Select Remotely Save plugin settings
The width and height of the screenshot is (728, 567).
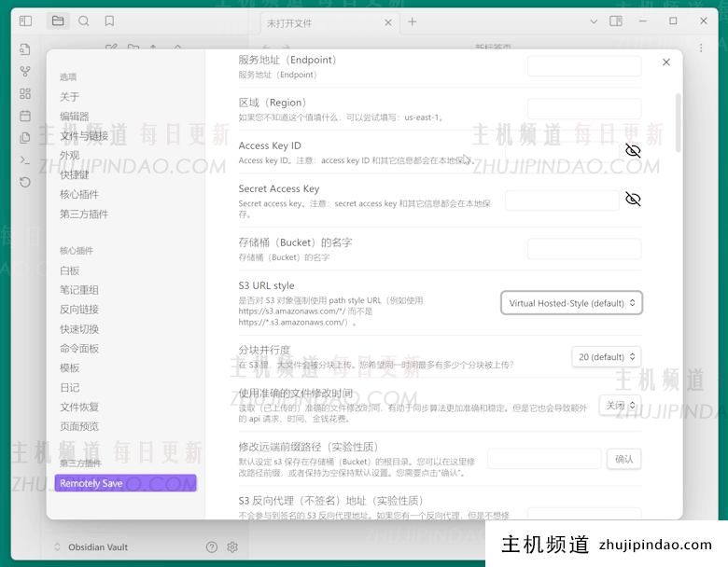click(x=125, y=483)
